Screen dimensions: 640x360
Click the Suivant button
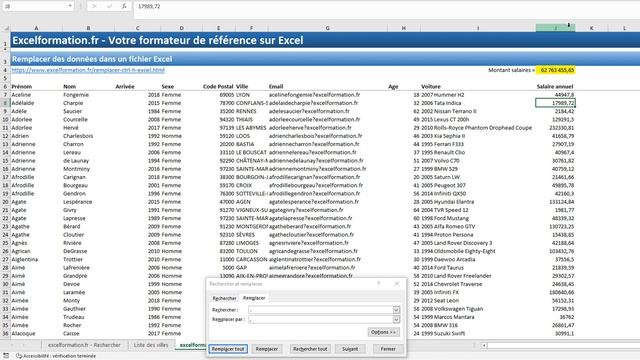pyautogui.click(x=350, y=349)
